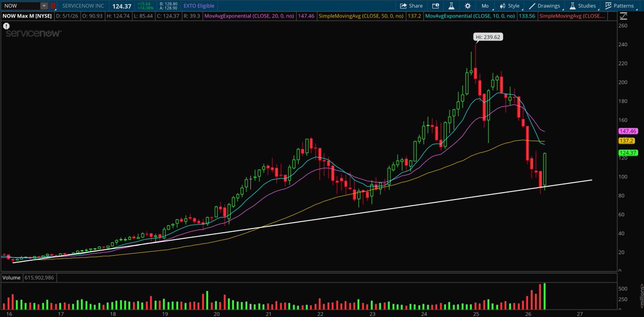Open the flask Edit Studies icon
This screenshot has height=317, width=644.
pos(452,6)
